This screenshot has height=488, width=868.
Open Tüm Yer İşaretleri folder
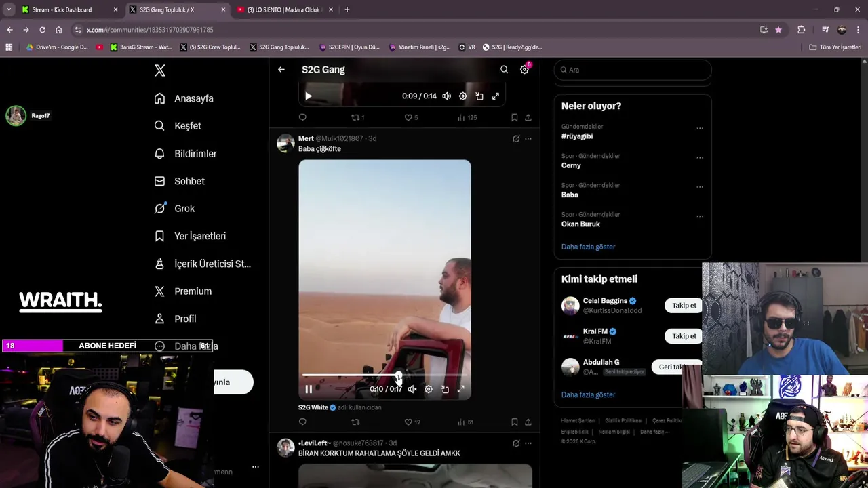(835, 47)
